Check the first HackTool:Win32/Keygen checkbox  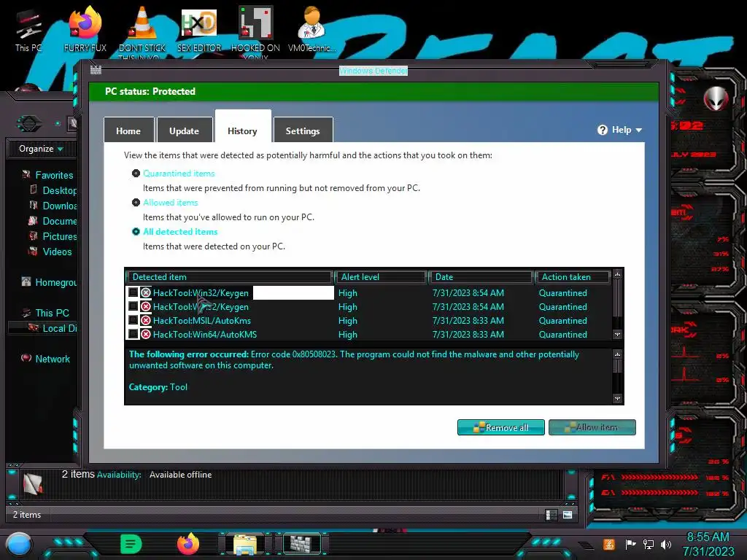133,292
